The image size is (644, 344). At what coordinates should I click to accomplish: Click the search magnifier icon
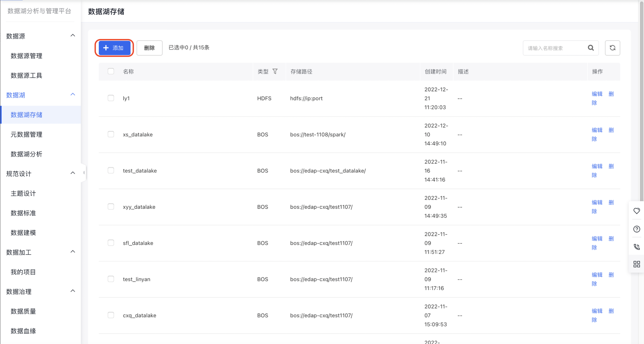(591, 48)
